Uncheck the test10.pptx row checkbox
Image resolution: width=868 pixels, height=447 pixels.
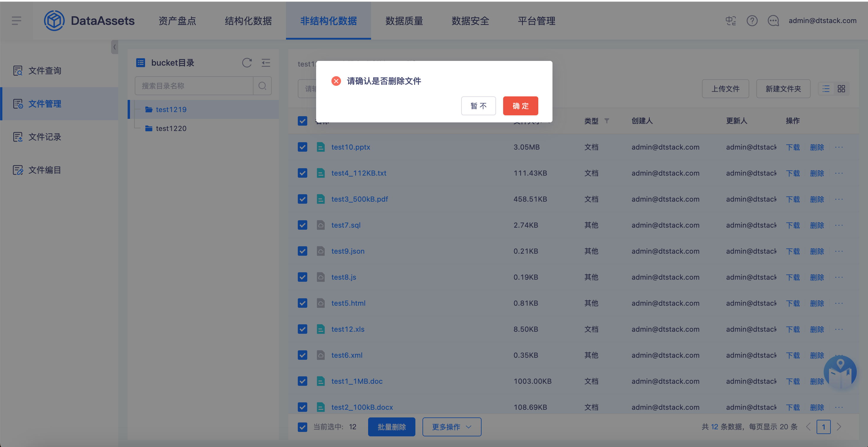[x=302, y=147]
